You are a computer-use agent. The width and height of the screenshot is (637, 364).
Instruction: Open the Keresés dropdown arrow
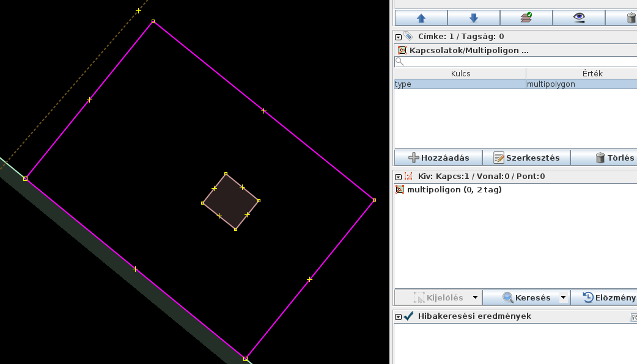564,297
